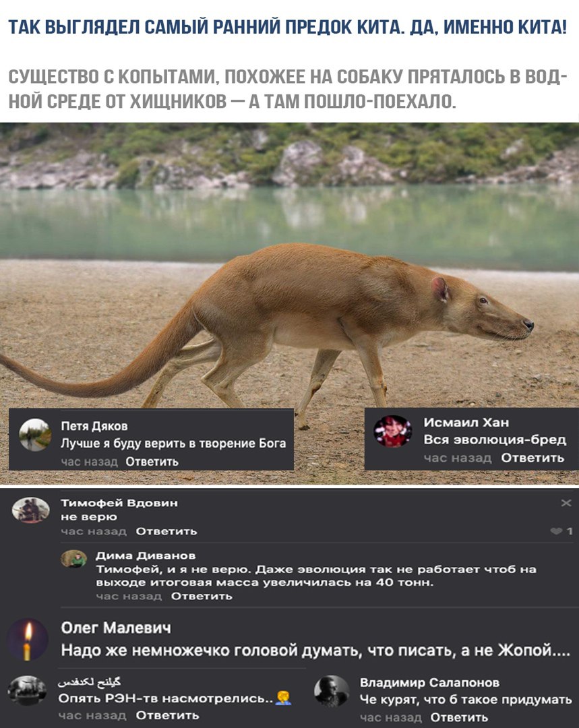Screen dimensions: 579x728
Task: Click Владимир Салапонов's avatar
Action: (x=332, y=691)
